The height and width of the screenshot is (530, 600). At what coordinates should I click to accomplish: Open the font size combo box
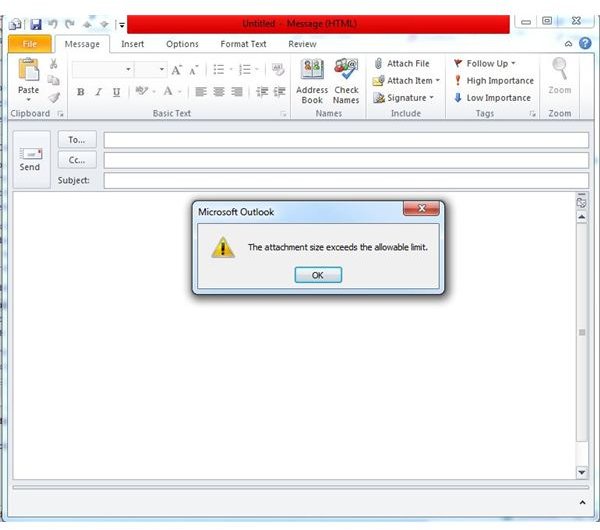pos(151,69)
